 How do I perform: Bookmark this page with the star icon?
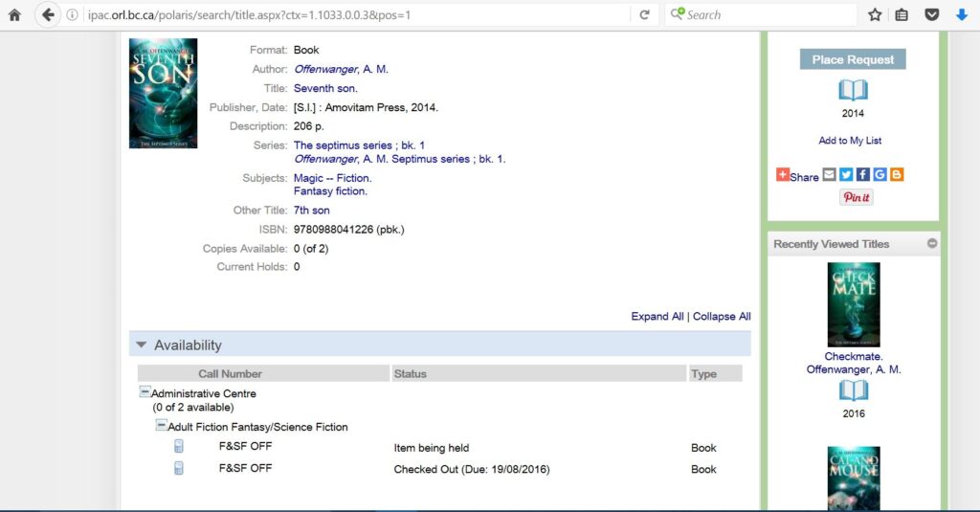point(875,14)
